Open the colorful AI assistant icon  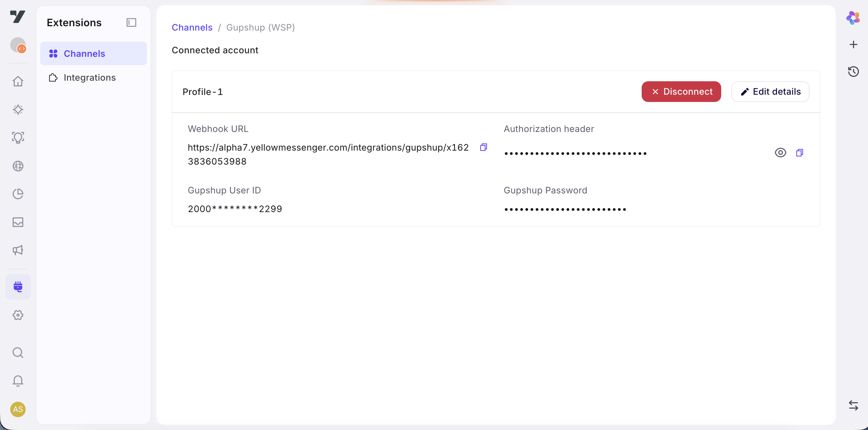(853, 18)
